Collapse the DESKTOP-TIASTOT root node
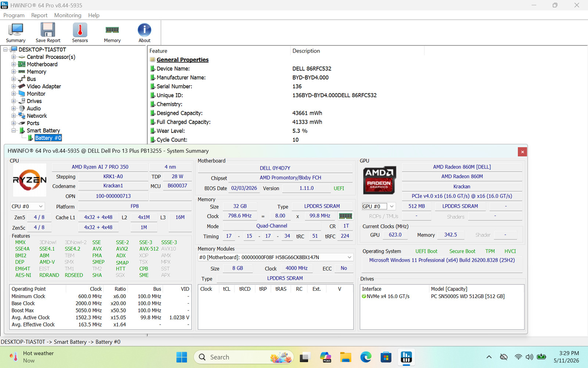The image size is (588, 368). (x=6, y=50)
